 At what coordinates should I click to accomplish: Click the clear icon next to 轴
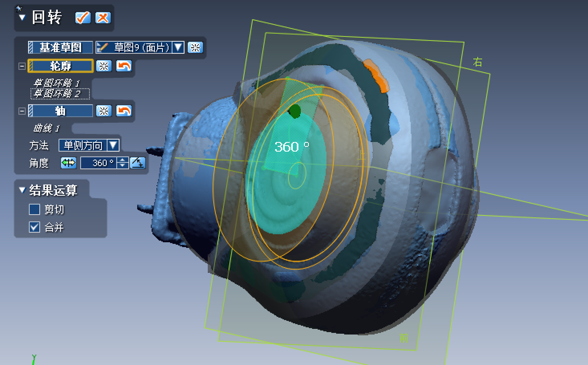click(x=104, y=111)
